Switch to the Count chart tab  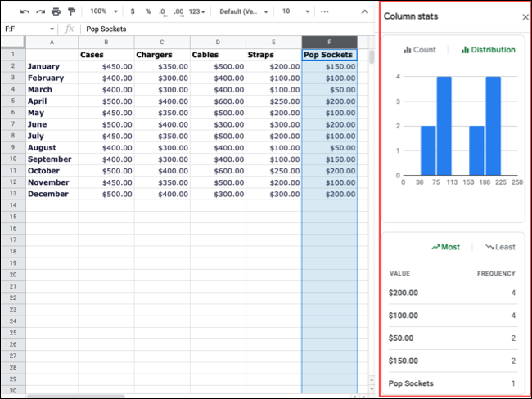(x=420, y=50)
